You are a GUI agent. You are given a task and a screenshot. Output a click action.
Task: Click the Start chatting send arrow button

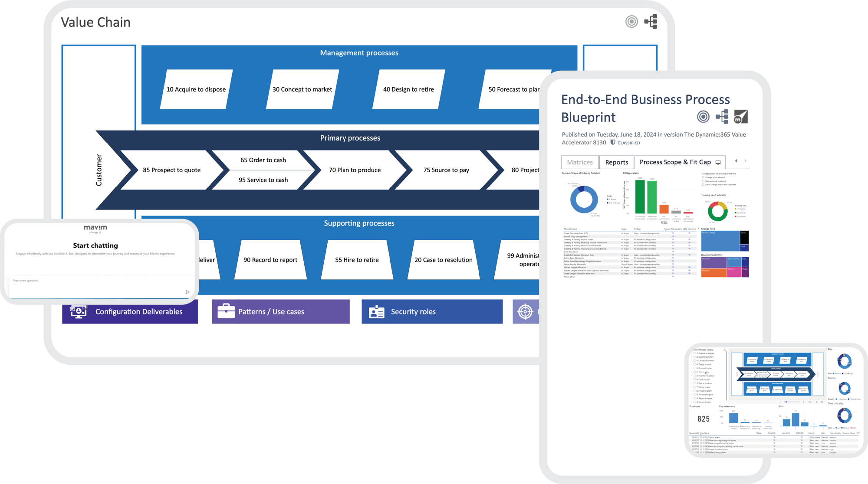click(188, 292)
